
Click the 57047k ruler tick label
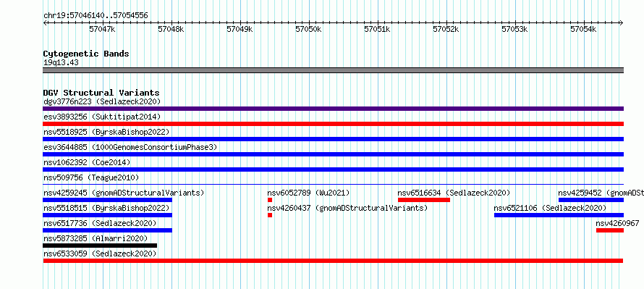(102, 29)
